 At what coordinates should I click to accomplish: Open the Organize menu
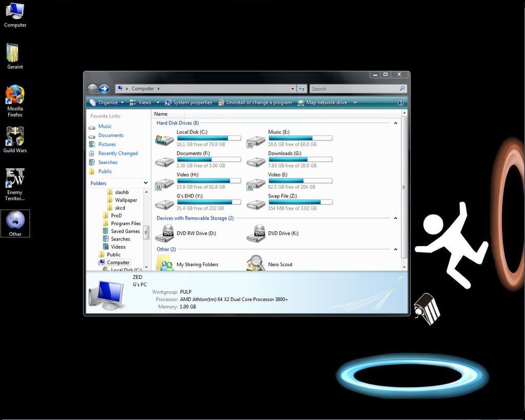click(x=107, y=103)
